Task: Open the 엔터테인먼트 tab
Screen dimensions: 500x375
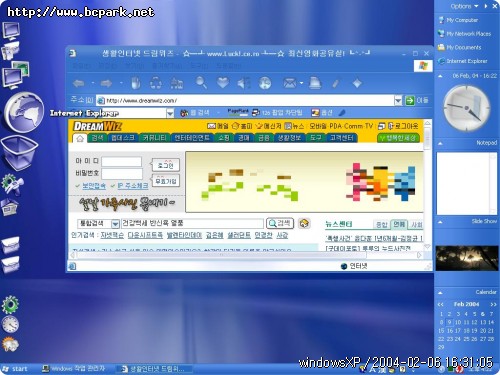Action: click(x=192, y=138)
